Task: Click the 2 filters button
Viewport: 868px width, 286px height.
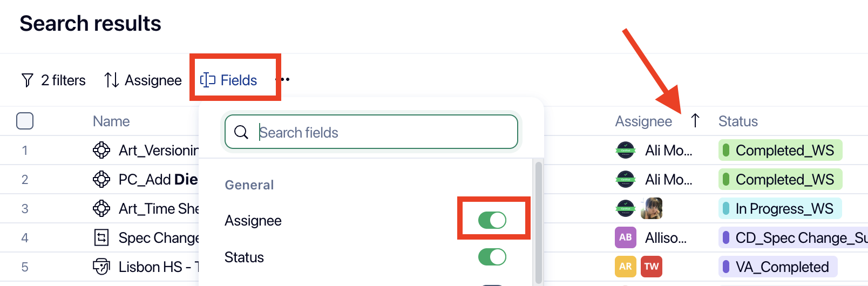Action: click(x=53, y=80)
